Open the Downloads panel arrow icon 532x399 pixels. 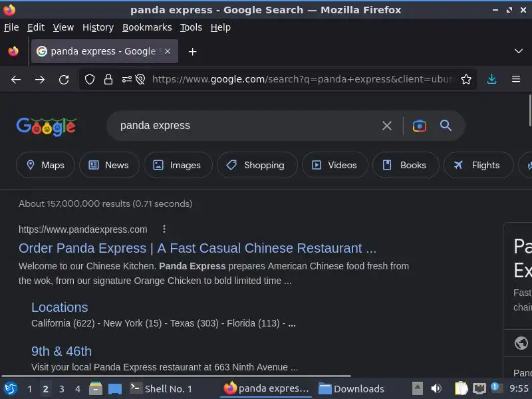point(491,79)
